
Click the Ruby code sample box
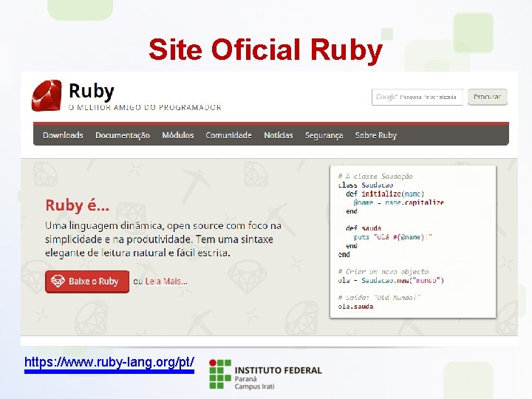[413, 242]
